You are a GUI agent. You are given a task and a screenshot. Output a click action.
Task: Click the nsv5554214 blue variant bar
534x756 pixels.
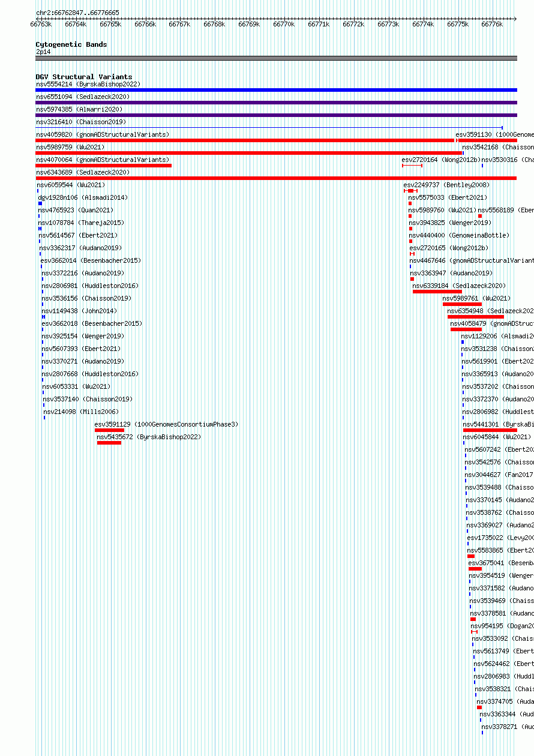click(276, 90)
